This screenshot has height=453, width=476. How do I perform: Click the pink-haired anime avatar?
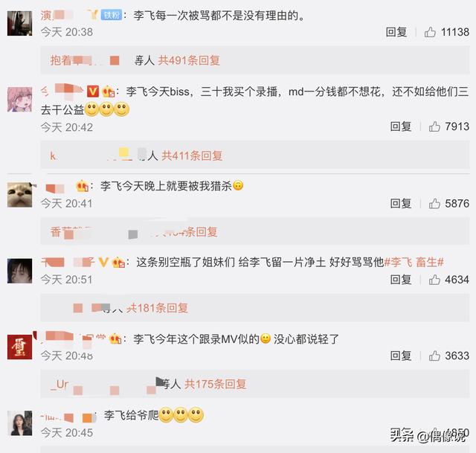pos(19,100)
